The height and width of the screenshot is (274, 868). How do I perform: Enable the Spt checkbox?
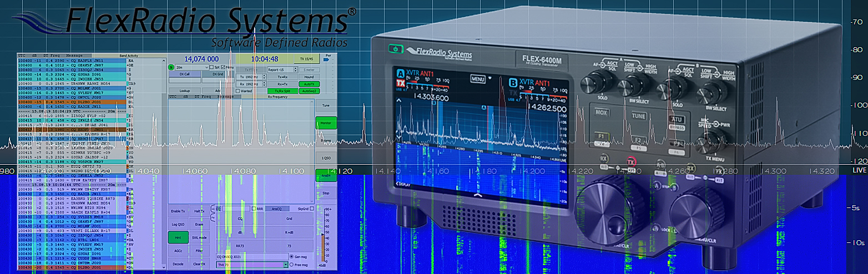click(211, 67)
